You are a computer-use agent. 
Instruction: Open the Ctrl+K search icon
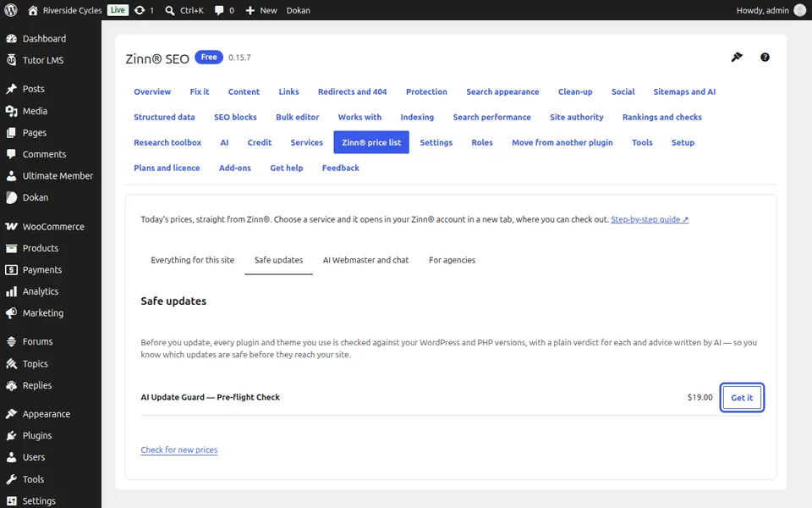pyautogui.click(x=169, y=10)
